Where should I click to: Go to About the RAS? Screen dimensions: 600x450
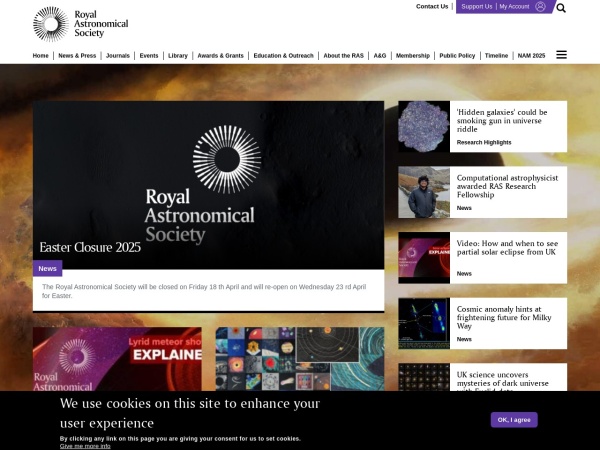344,55
